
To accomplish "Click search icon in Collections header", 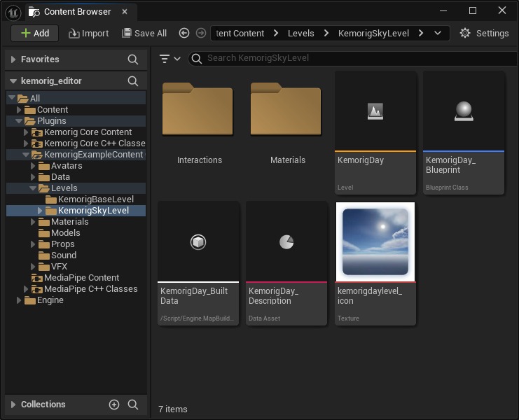I will point(133,405).
